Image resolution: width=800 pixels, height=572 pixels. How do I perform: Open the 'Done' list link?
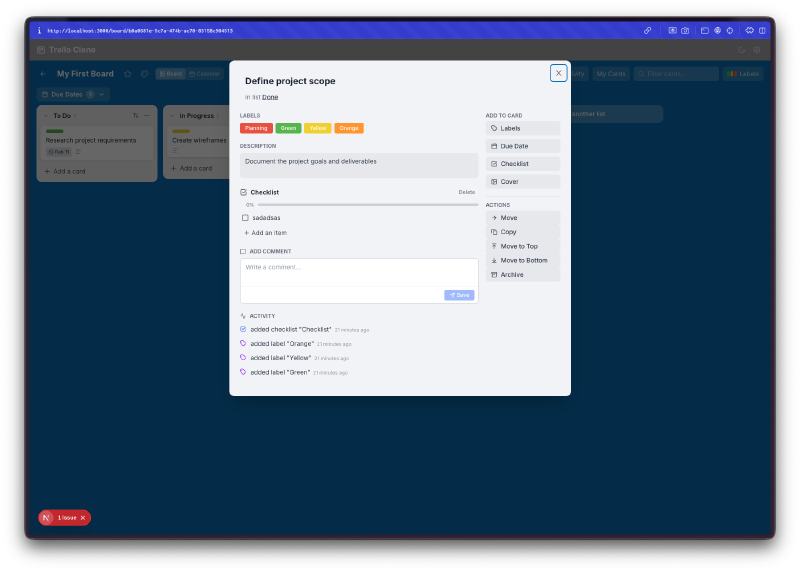click(270, 97)
